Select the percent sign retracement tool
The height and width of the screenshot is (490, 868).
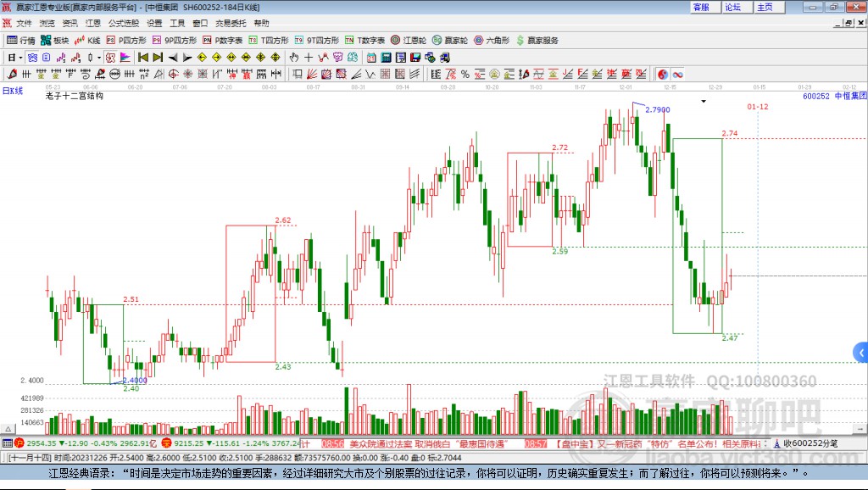[465, 75]
